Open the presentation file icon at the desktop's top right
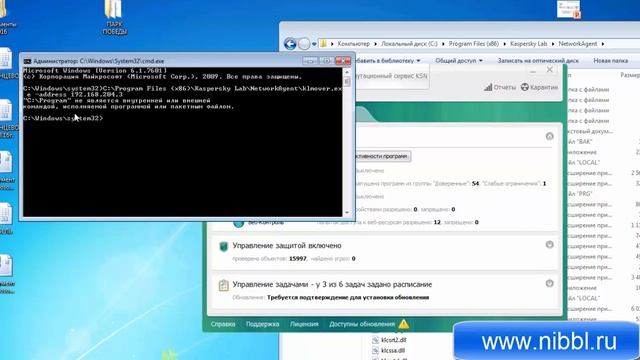Screen dimensions: 640x360 click(568, 9)
